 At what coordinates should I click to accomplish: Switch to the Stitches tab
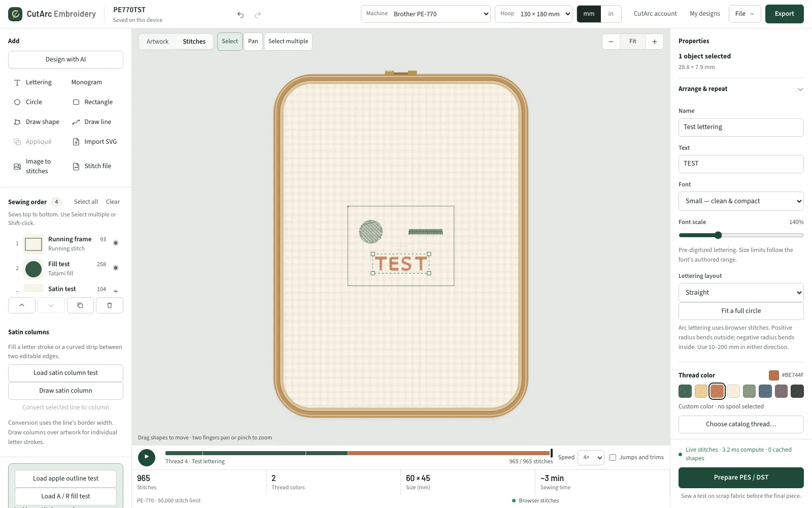pyautogui.click(x=194, y=42)
